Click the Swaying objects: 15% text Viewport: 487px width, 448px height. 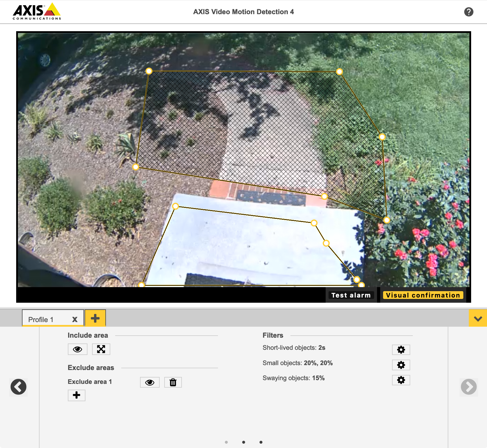pos(294,378)
